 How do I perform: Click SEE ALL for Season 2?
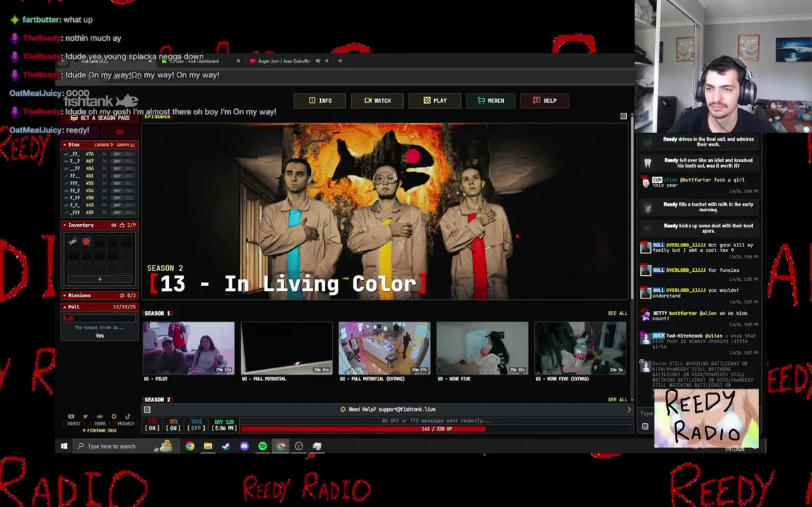tap(617, 399)
